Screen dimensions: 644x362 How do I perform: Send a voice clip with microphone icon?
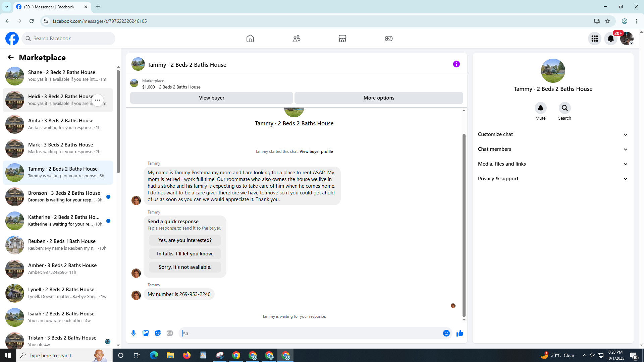(133, 333)
